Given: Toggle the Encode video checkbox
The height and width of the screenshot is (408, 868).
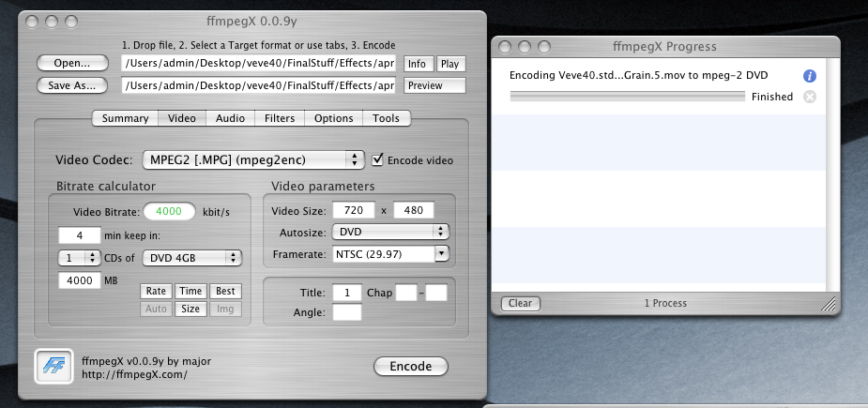Looking at the screenshot, I should point(377,160).
